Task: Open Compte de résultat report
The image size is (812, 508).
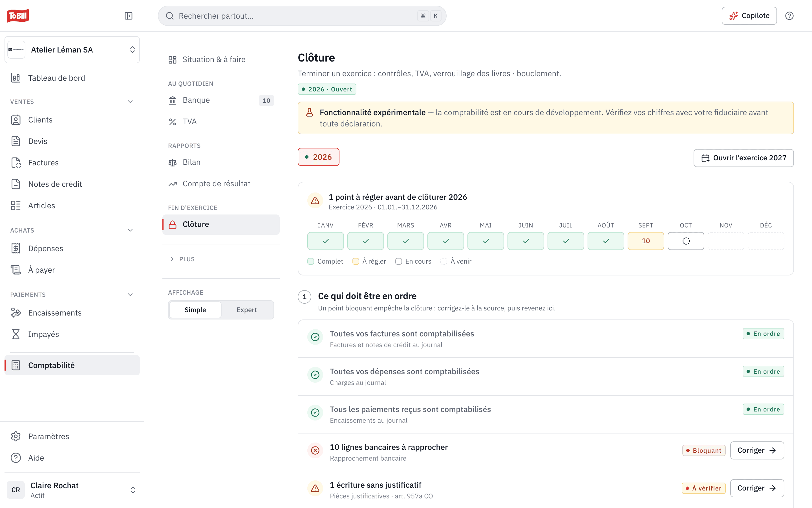Action: pyautogui.click(x=221, y=184)
